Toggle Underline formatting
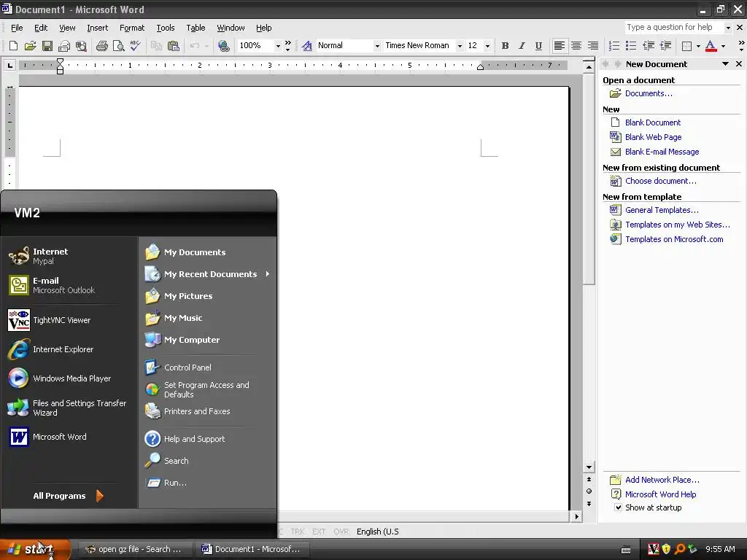This screenshot has height=560, width=747. click(x=538, y=46)
